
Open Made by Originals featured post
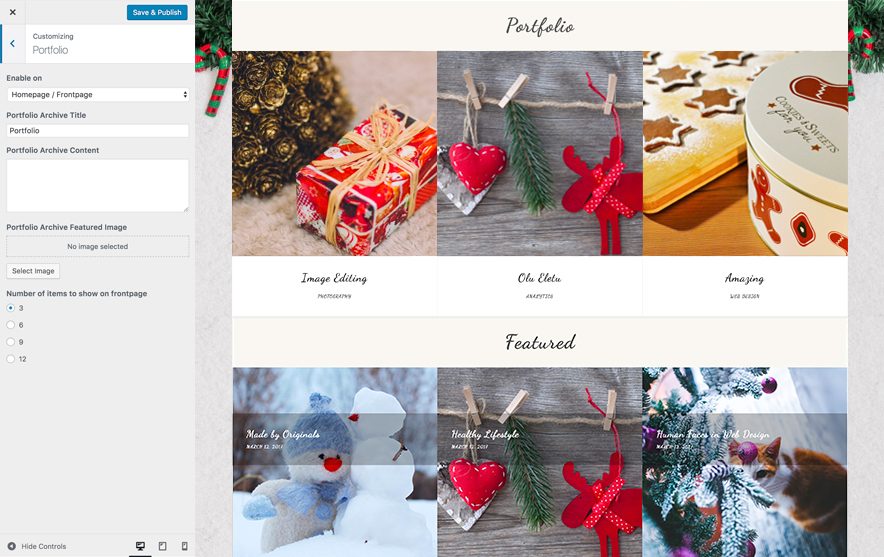[282, 434]
